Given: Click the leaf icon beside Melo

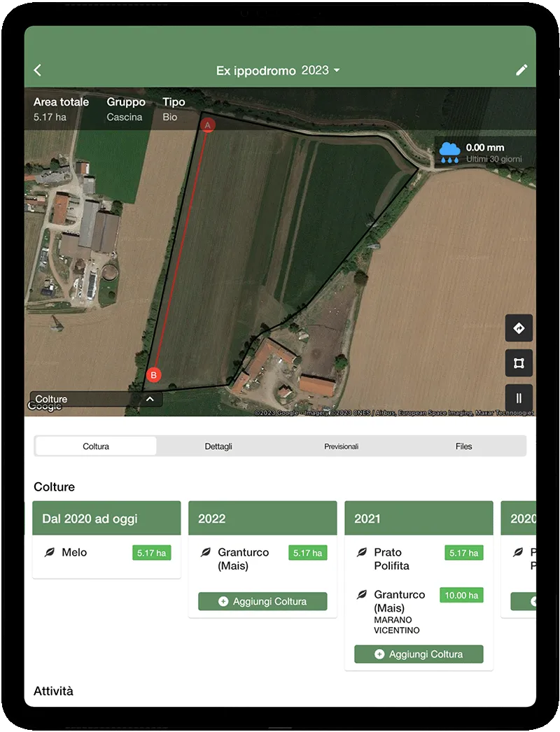Looking at the screenshot, I should [x=50, y=552].
